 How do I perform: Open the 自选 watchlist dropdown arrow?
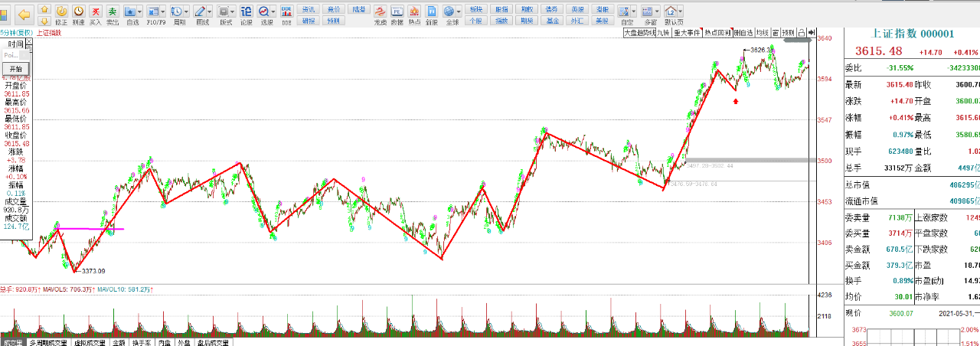point(139,11)
